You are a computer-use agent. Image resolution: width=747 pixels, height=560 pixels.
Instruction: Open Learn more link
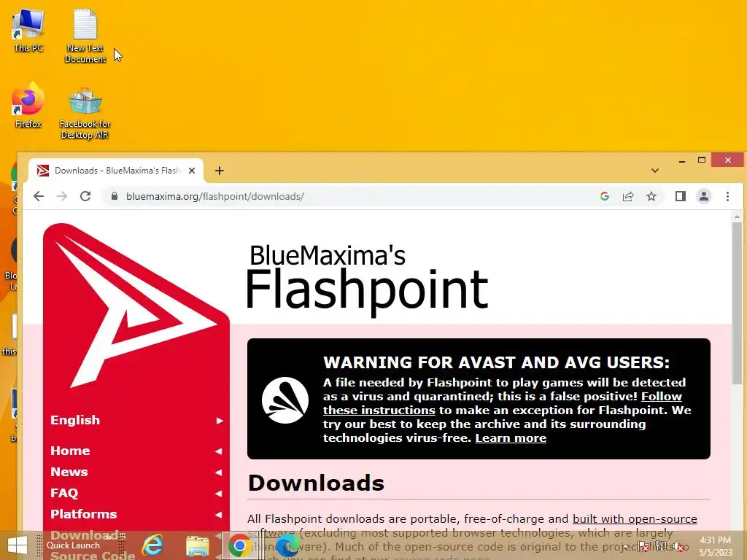pos(511,437)
